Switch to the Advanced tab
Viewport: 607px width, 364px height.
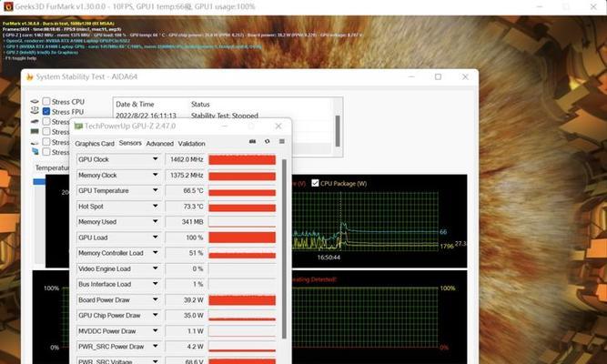159,144
